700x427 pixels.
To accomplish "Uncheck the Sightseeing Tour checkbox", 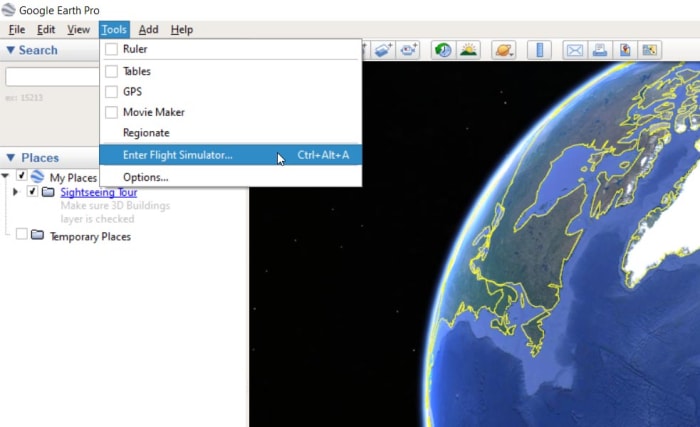I will point(33,192).
